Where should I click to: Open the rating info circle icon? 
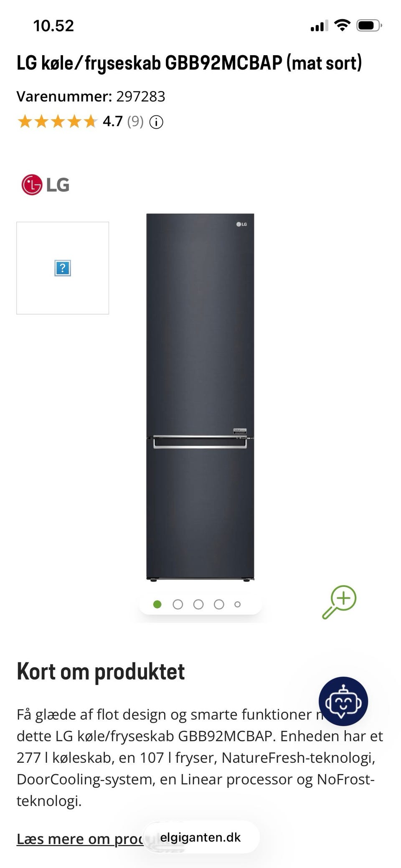pyautogui.click(x=156, y=122)
